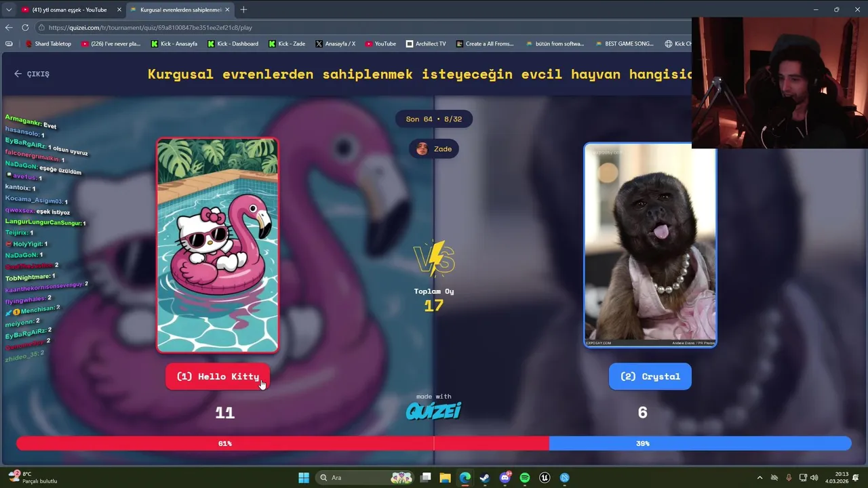Open Steam from taskbar
Viewport: 868px width, 488px height.
[485, 478]
